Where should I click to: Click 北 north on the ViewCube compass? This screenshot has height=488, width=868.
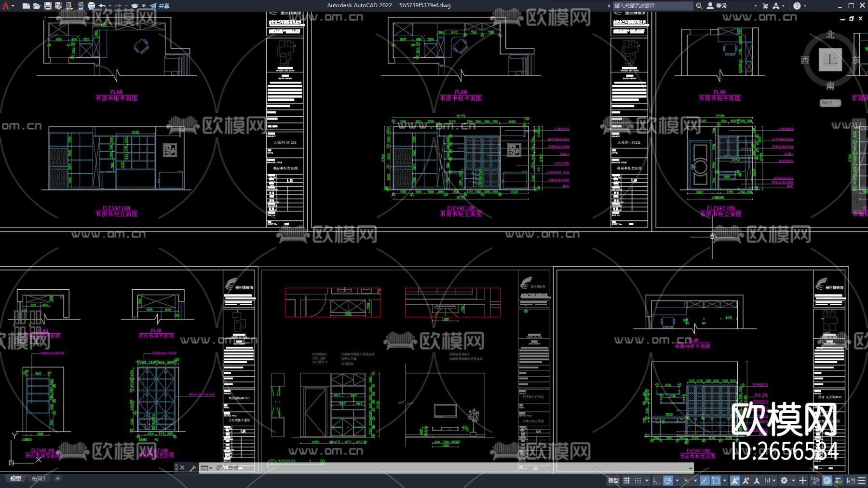(x=830, y=35)
